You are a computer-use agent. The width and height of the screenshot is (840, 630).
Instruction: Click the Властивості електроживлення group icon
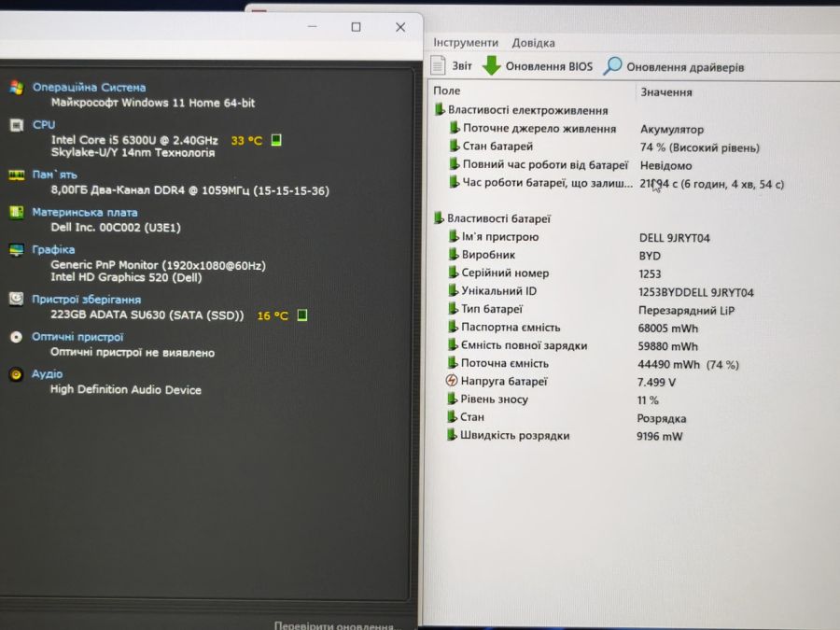[x=440, y=109]
